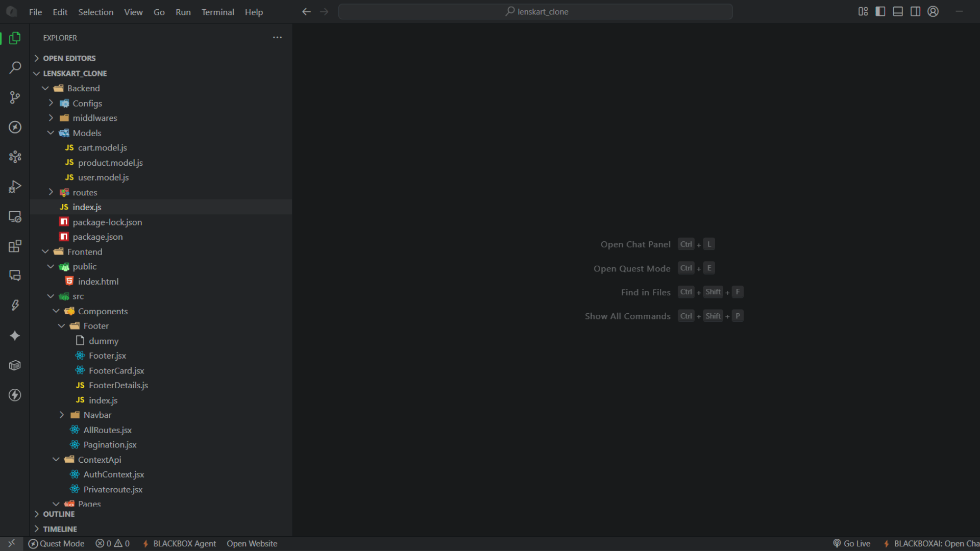
Task: Open the File menu
Action: (x=35, y=12)
